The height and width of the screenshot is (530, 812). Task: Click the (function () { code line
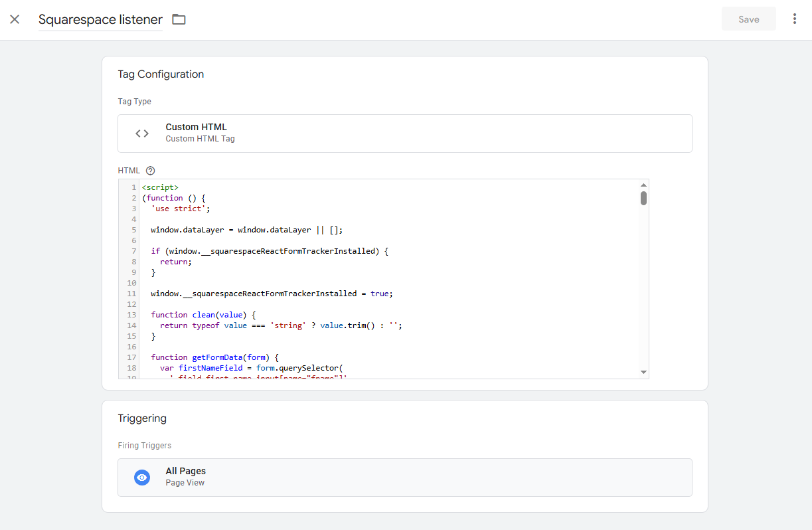(174, 198)
